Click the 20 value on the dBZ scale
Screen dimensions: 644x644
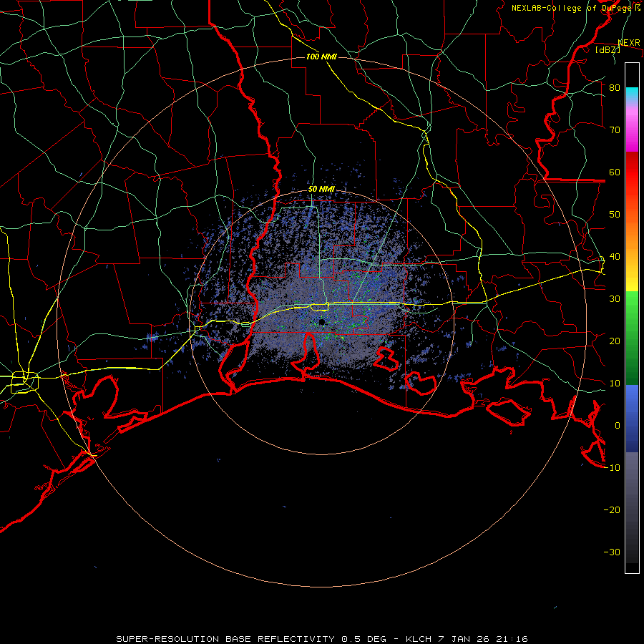(x=615, y=341)
